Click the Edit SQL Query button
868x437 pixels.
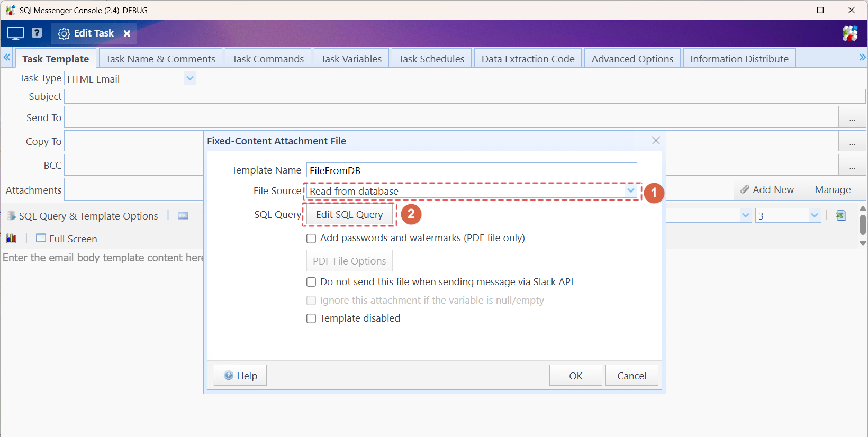point(349,214)
